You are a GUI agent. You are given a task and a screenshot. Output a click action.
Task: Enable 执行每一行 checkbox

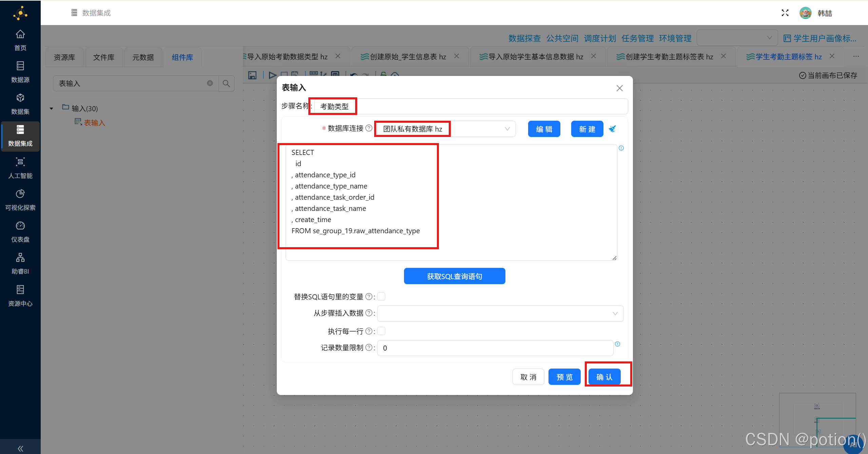[381, 331]
